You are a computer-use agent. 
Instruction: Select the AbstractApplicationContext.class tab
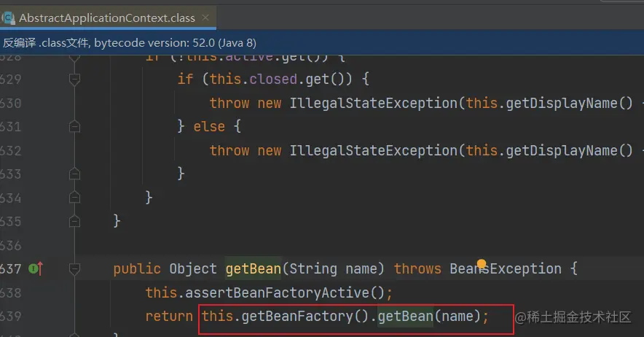[x=108, y=18]
